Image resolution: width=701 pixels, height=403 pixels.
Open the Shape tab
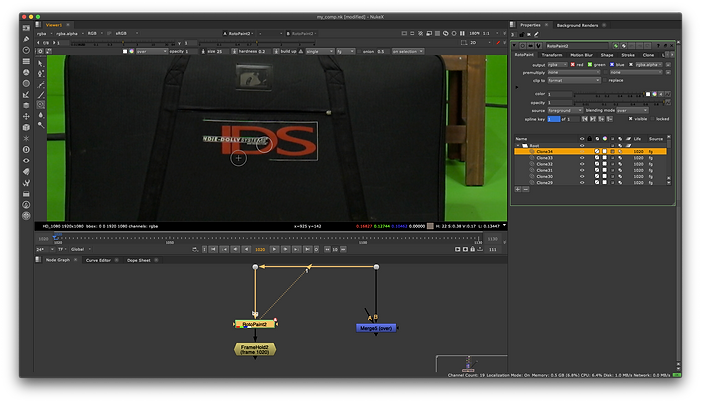607,55
